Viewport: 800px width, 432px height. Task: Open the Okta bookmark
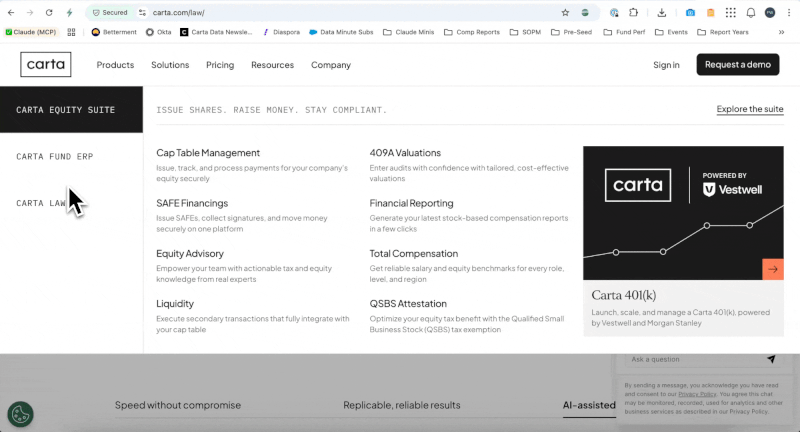[159, 32]
